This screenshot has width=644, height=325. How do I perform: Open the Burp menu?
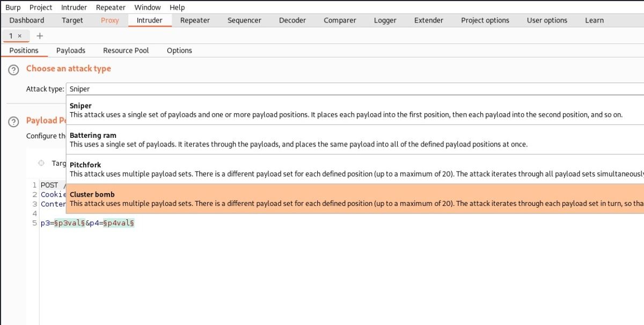(13, 8)
